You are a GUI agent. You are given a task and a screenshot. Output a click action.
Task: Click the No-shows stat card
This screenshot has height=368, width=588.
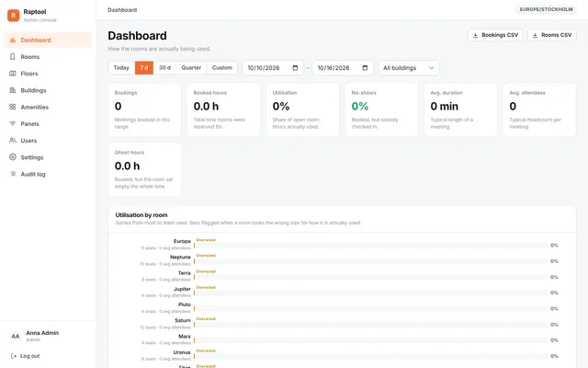381,109
